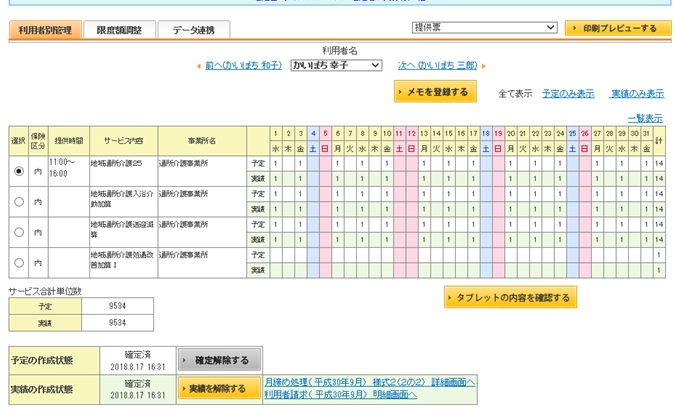The image size is (675, 411).
Task: Click the 実績 total units value 9534
Action: (117, 323)
